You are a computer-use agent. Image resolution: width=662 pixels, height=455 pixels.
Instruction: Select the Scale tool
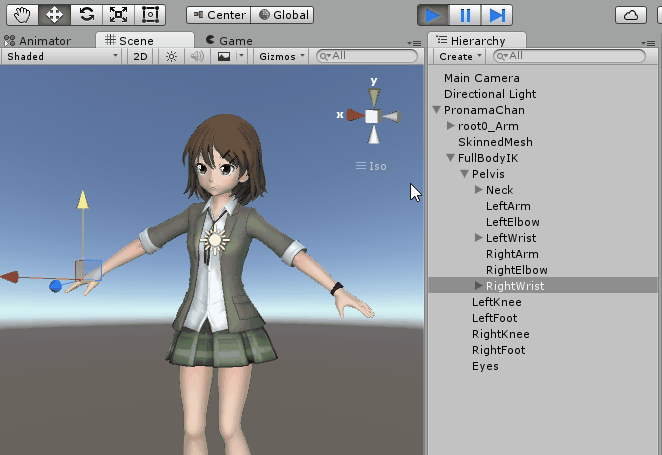[x=118, y=15]
